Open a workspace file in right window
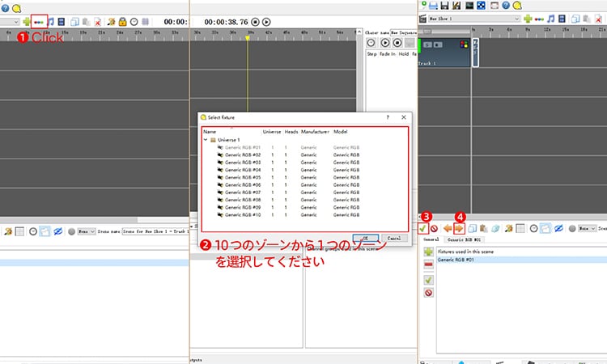The width and height of the screenshot is (607, 364). 434,6
